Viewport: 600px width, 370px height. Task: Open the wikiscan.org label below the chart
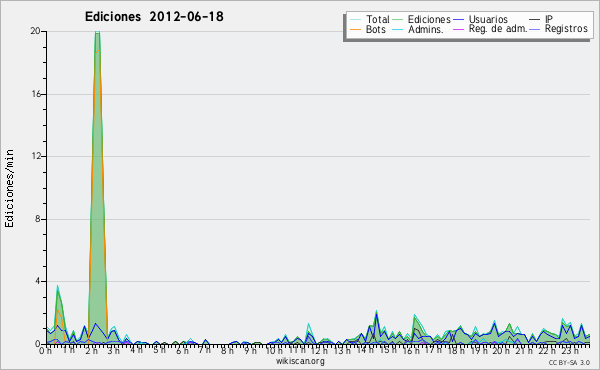(x=300, y=361)
